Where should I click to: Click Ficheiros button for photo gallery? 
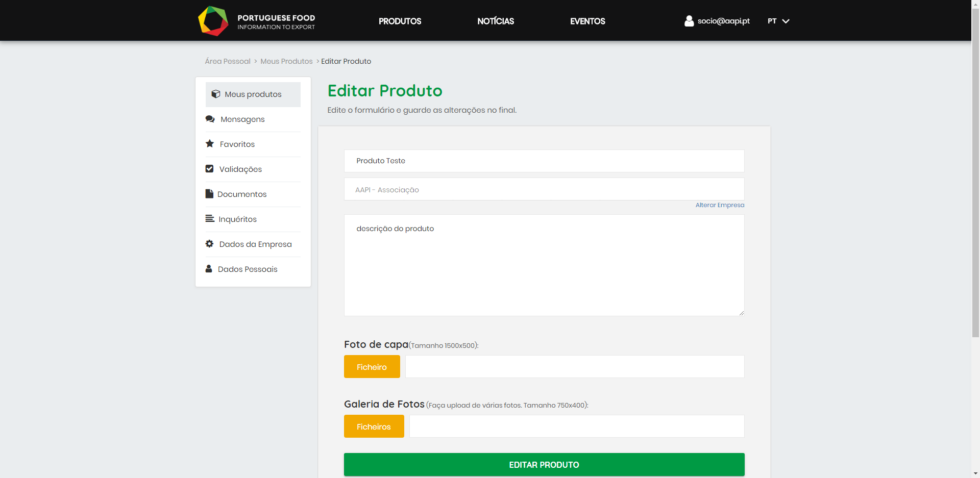point(374,426)
